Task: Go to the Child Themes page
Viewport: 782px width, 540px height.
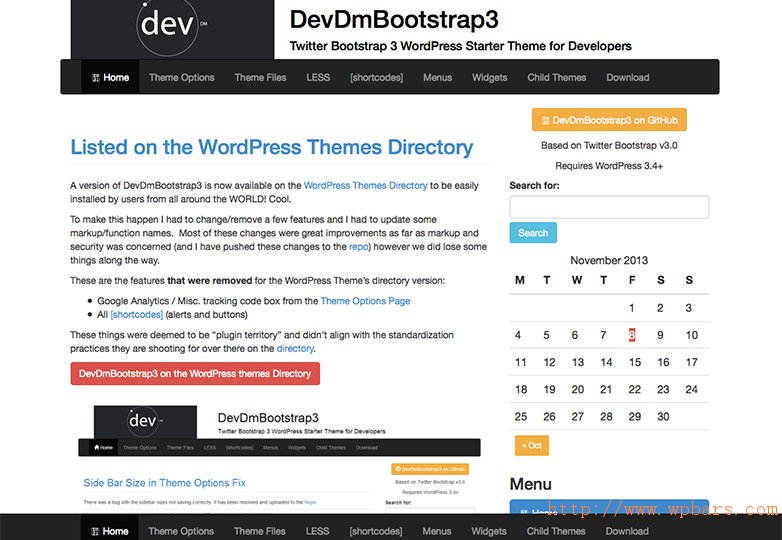Action: 556,78
